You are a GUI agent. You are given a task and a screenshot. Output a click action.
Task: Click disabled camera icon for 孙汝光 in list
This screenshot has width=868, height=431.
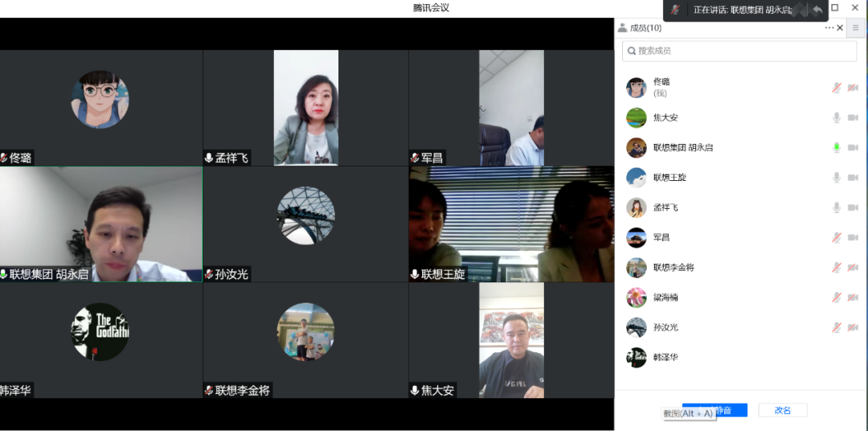point(853,326)
